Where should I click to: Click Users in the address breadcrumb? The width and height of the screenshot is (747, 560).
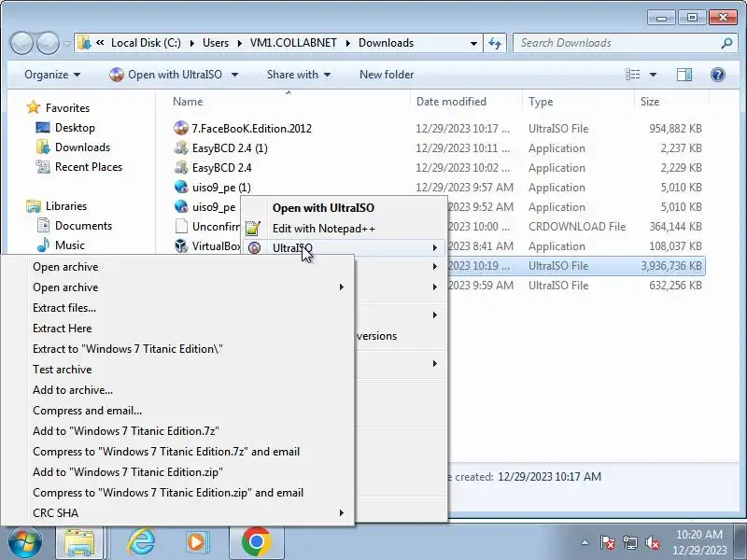coord(216,43)
